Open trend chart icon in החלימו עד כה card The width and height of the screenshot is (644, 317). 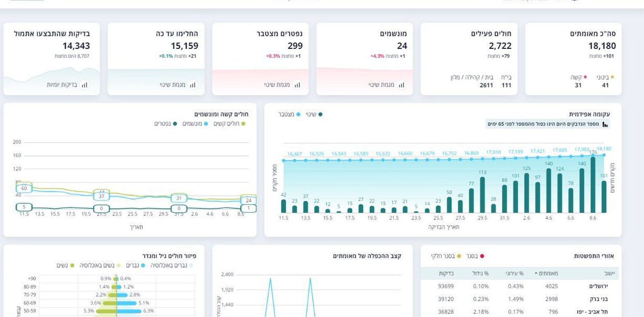click(x=192, y=84)
